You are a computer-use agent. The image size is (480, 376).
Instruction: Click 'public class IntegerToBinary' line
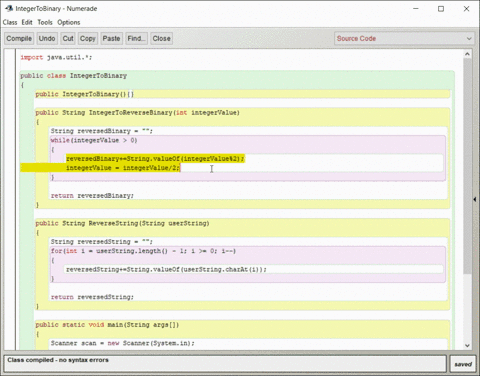click(x=74, y=76)
